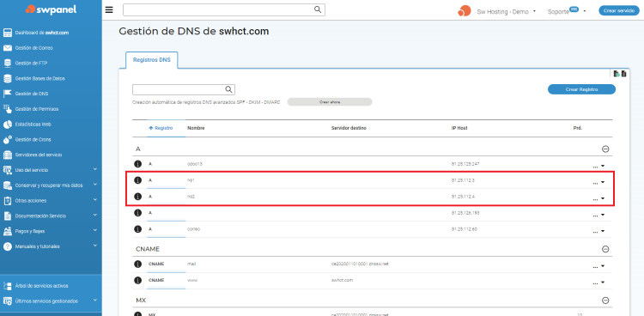
Task: Sort by the Nombre column header
Action: click(x=196, y=128)
